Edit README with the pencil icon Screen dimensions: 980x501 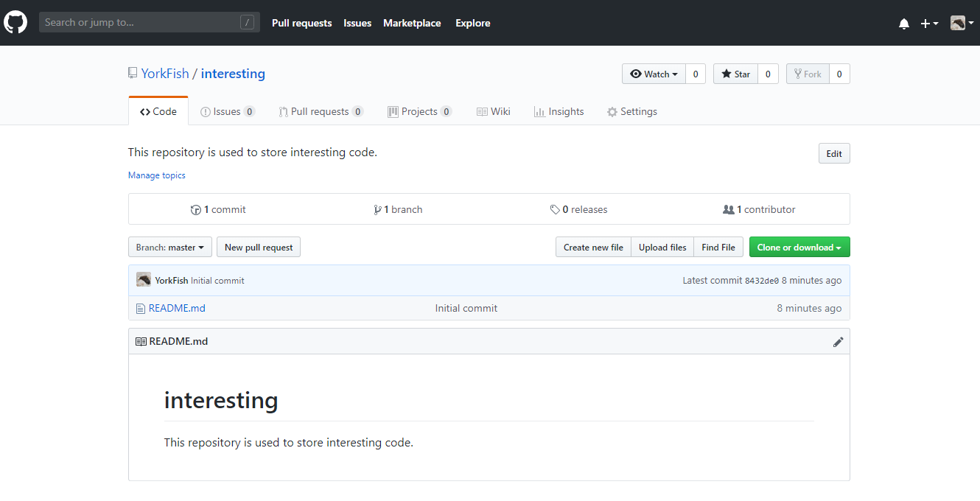tap(838, 342)
